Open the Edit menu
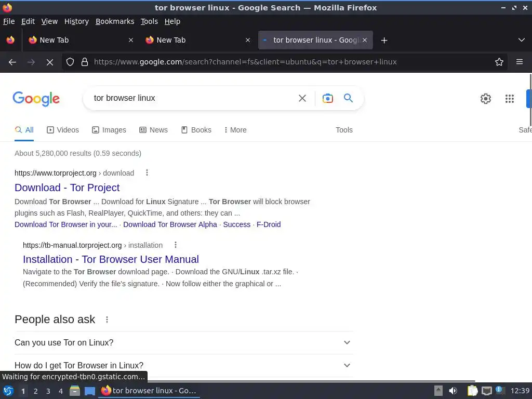 tap(28, 21)
